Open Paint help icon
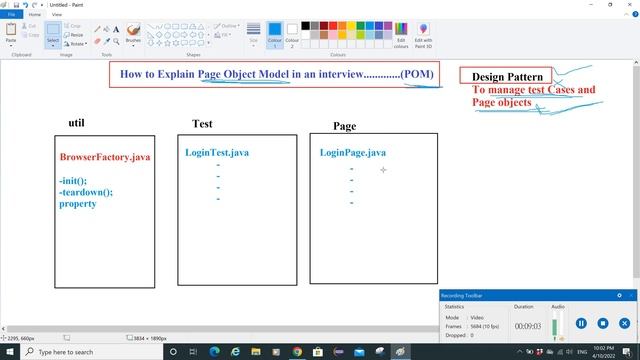This screenshot has width=640, height=360. (x=635, y=14)
